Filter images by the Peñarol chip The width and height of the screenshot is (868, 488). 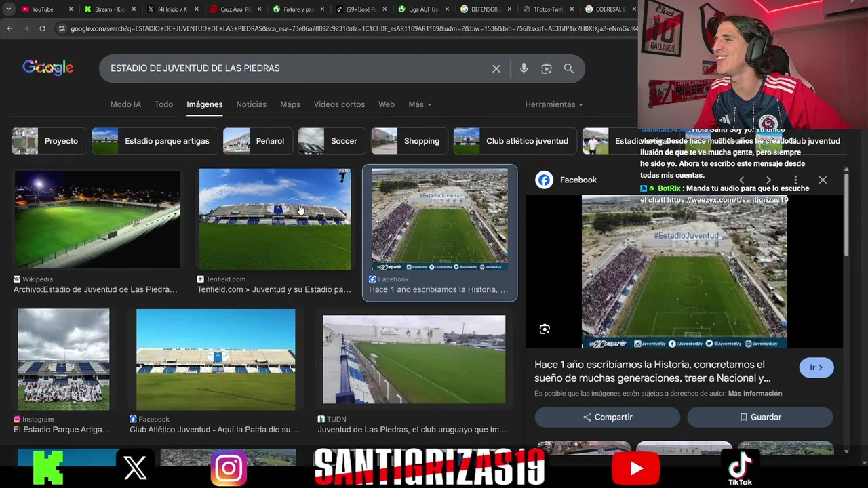(x=256, y=141)
